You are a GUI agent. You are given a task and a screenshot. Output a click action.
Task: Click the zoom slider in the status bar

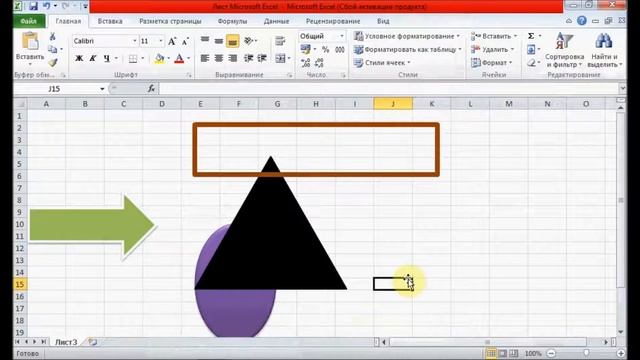pos(586,353)
